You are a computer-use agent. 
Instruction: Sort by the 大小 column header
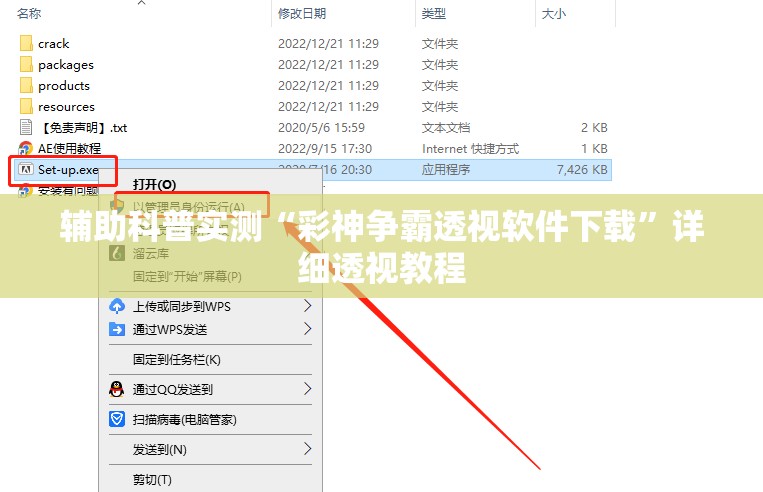pos(554,14)
